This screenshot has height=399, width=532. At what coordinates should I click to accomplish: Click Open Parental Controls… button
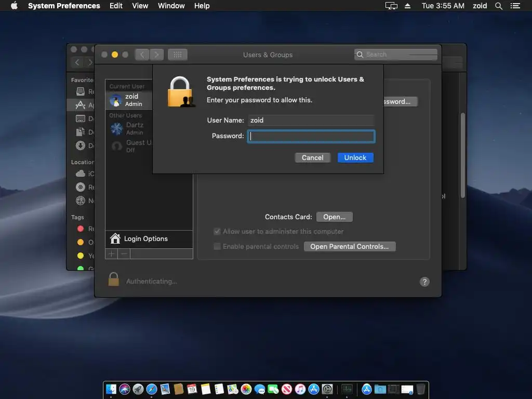pyautogui.click(x=350, y=247)
